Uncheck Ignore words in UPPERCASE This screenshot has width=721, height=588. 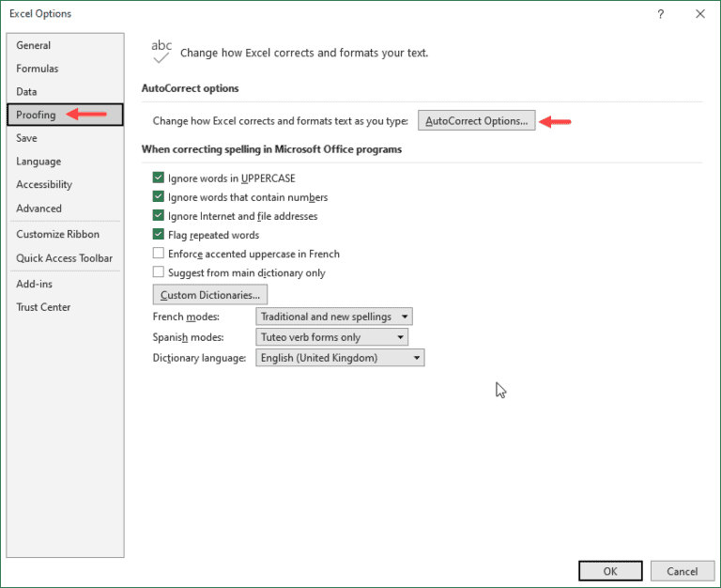pos(159,178)
